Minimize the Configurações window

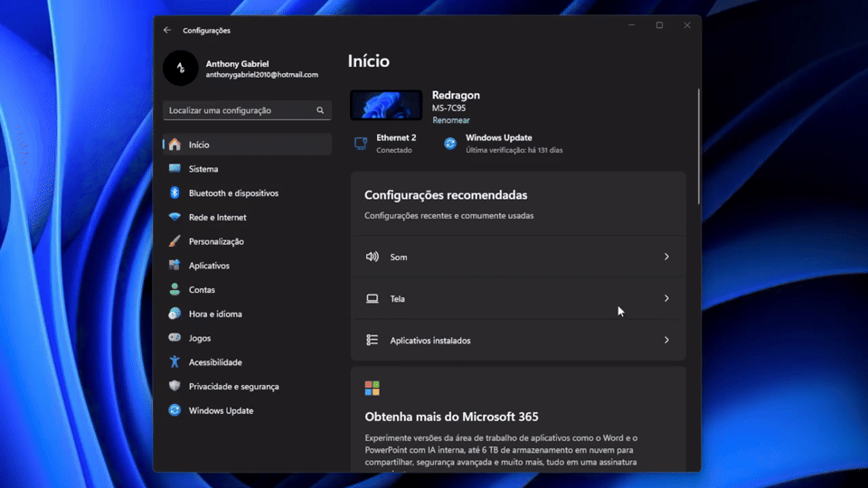[632, 25]
